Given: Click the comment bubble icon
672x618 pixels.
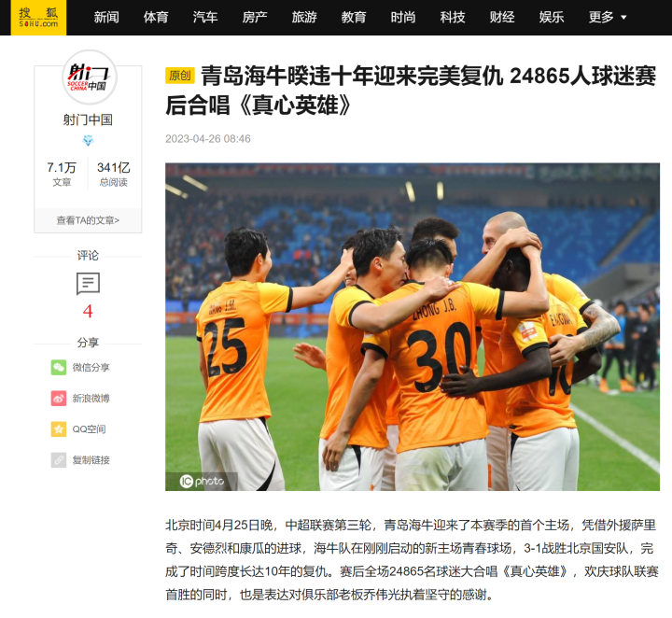Looking at the screenshot, I should coord(88,283).
